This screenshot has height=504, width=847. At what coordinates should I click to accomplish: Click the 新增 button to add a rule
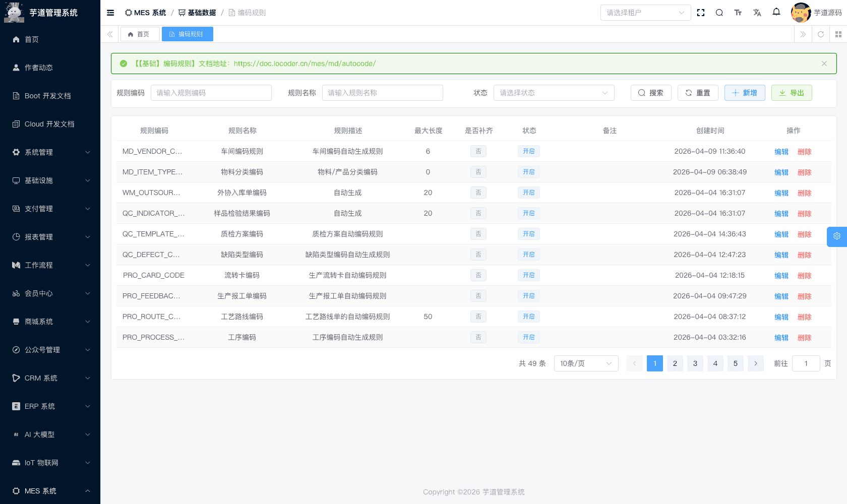[x=745, y=93]
